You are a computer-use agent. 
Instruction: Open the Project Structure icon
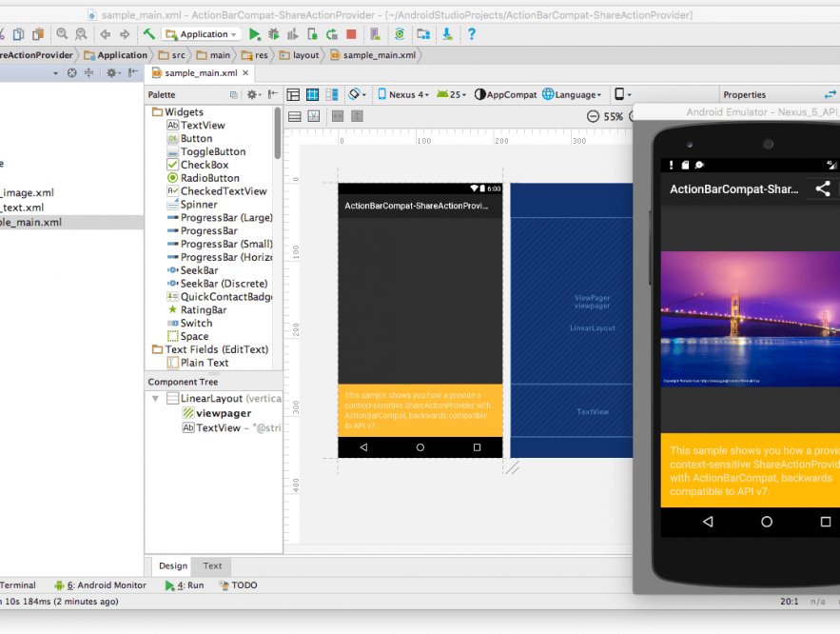click(x=423, y=34)
